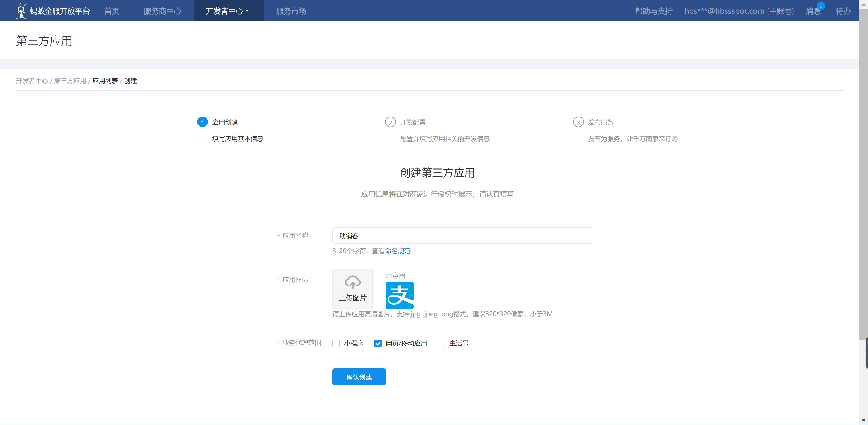This screenshot has height=425, width=868.
Task: Click the cloud upload icon
Action: (352, 282)
